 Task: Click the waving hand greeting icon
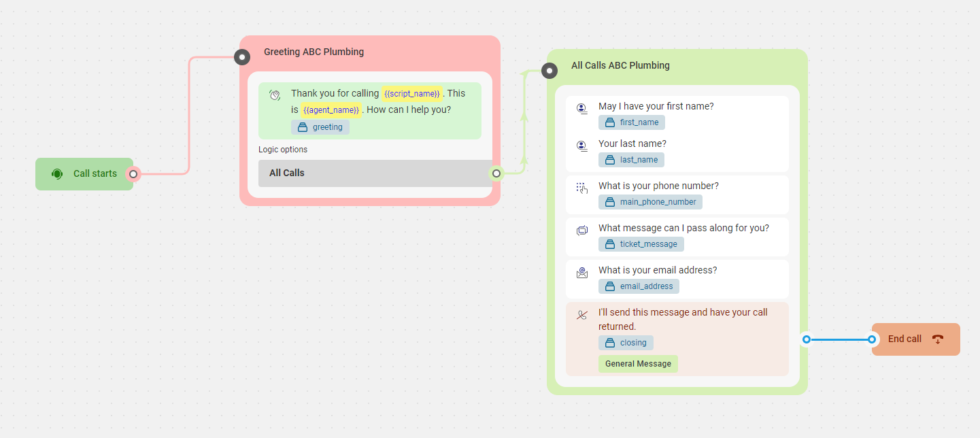(275, 95)
